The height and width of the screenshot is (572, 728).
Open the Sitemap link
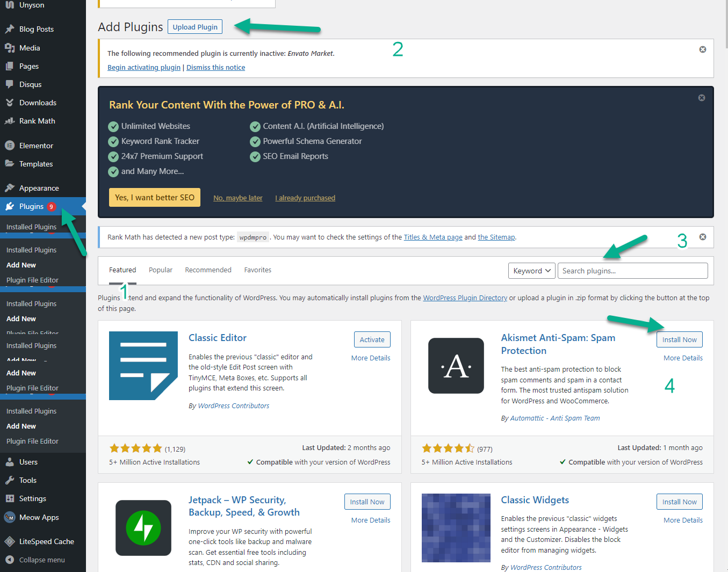pos(496,237)
